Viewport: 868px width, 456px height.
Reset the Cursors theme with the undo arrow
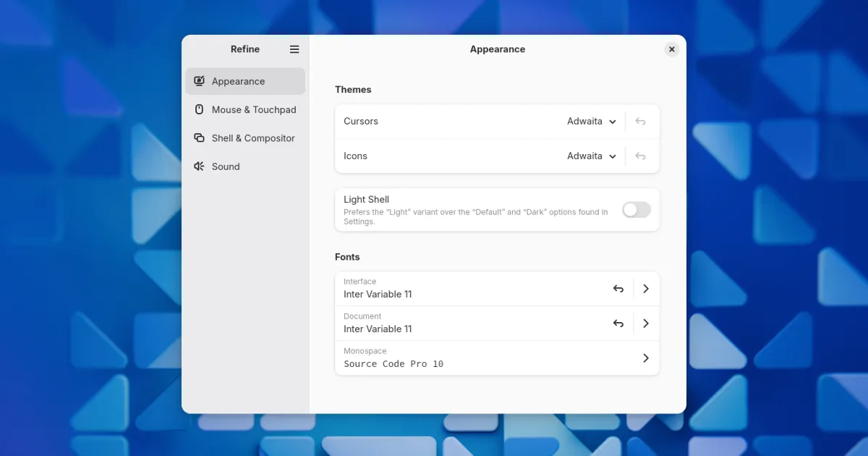(640, 122)
